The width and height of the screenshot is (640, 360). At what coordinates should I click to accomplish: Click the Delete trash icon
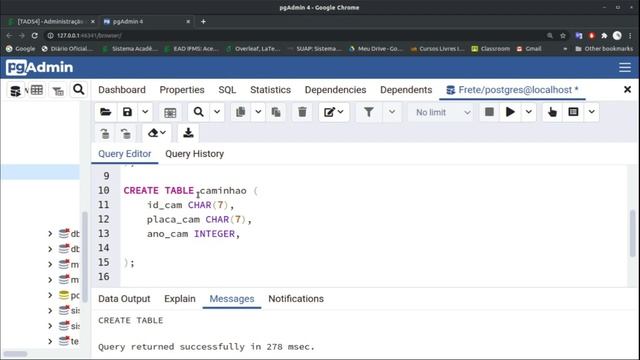pos(302,112)
